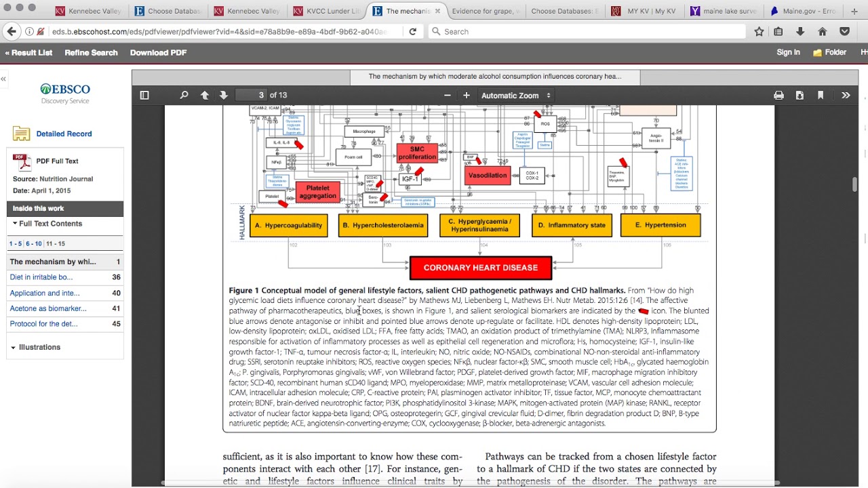The width and height of the screenshot is (868, 488).
Task: Collapse the left panel with the double chevron
Action: pyautogui.click(x=3, y=79)
